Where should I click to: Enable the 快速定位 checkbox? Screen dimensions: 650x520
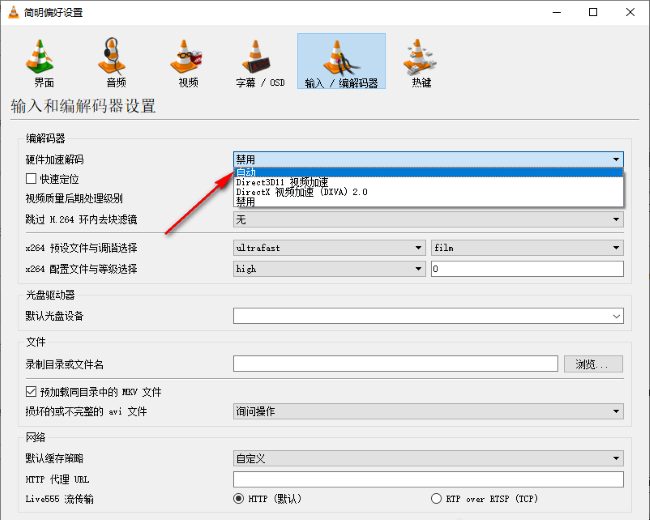coord(31,179)
